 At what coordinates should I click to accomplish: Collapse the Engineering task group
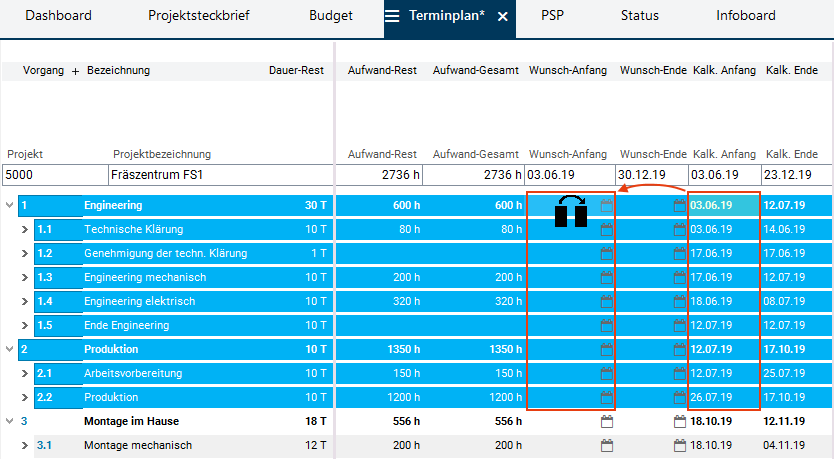[x=10, y=206]
